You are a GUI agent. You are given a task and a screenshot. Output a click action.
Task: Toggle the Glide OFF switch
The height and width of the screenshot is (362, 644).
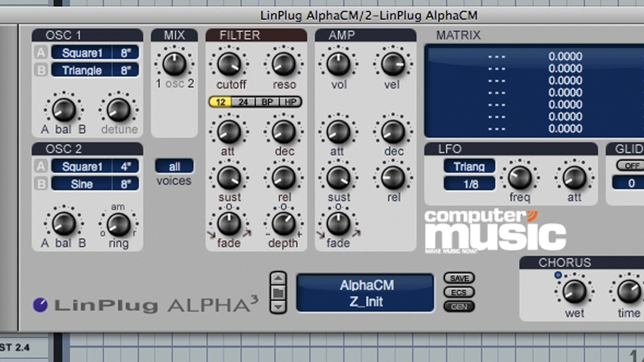click(631, 165)
